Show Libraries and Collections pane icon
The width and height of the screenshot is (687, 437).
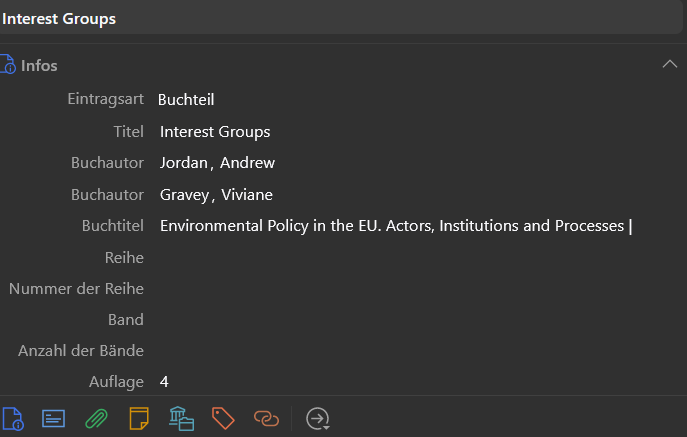click(181, 418)
